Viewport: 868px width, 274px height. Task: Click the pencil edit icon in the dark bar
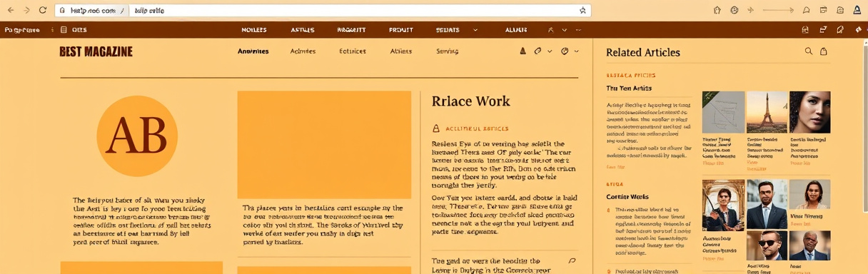click(840, 30)
